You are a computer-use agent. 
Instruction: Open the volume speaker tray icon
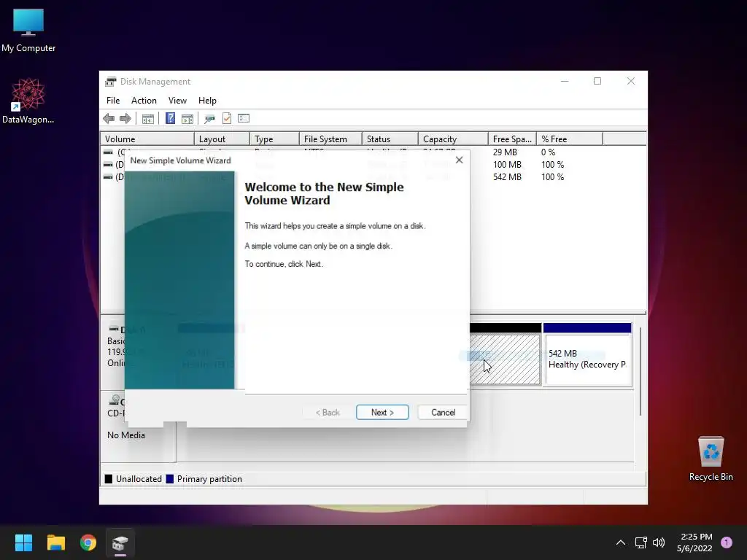659,542
